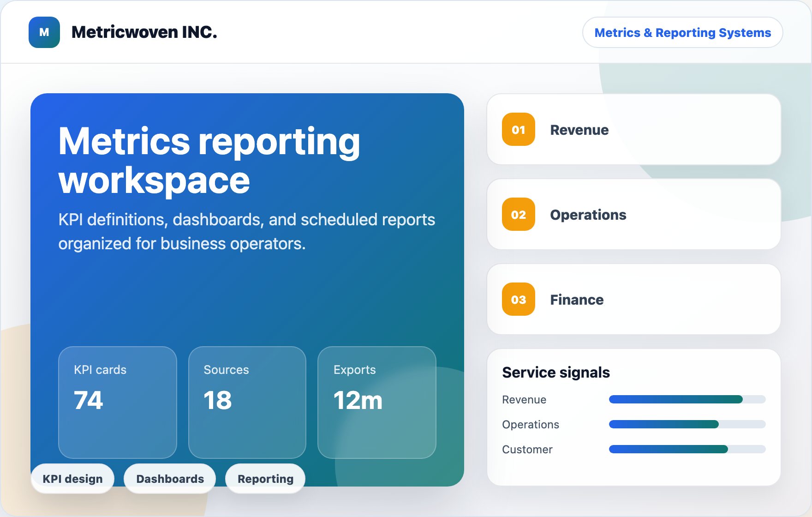
Task: Open the Exports stat tile
Action: click(x=377, y=403)
